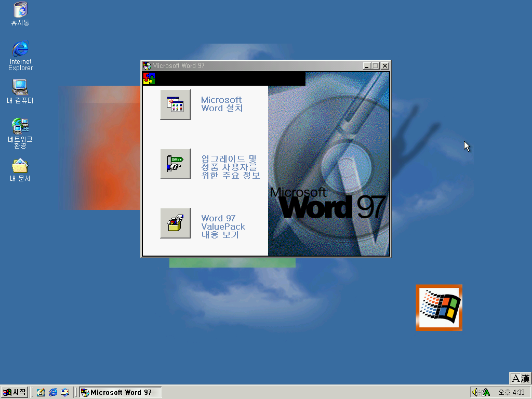The image size is (532, 399).
Task: Open the Internet Explorer desktop icon
Action: tap(20, 55)
